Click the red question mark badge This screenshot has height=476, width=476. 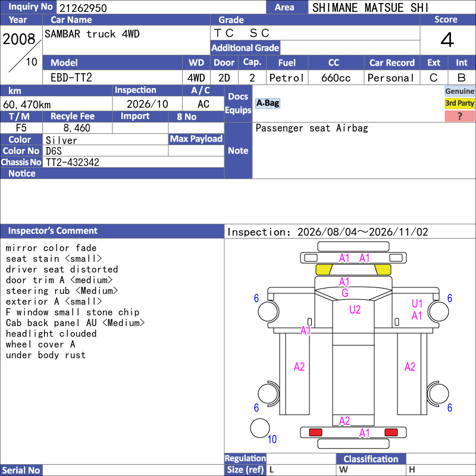459,116
